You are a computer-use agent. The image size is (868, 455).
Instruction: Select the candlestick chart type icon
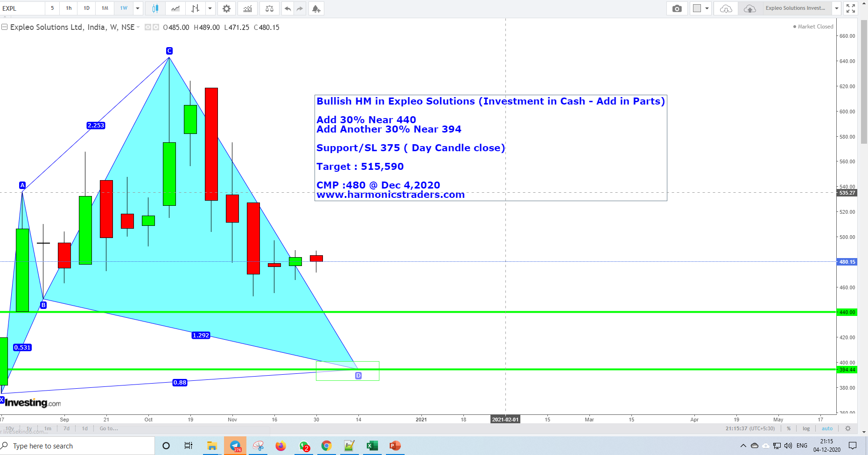point(155,8)
